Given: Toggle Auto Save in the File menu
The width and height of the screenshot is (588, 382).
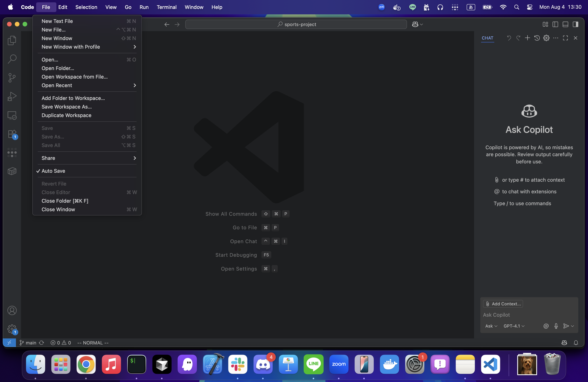Looking at the screenshot, I should click(x=54, y=171).
